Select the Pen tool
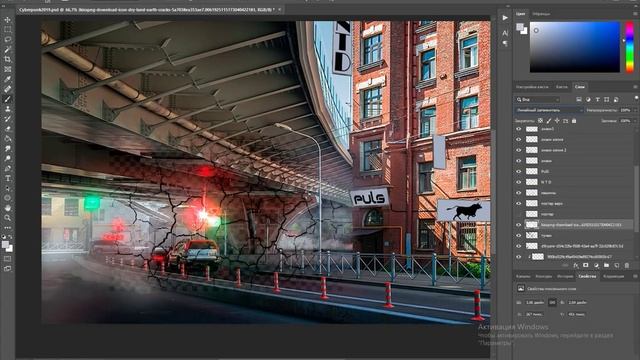The image size is (640, 360). tap(7, 168)
